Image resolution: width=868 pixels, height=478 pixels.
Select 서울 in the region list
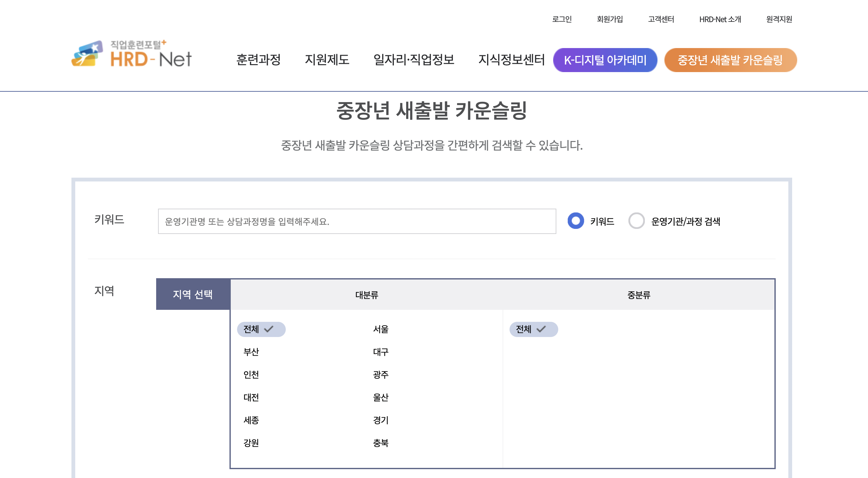pyautogui.click(x=381, y=329)
